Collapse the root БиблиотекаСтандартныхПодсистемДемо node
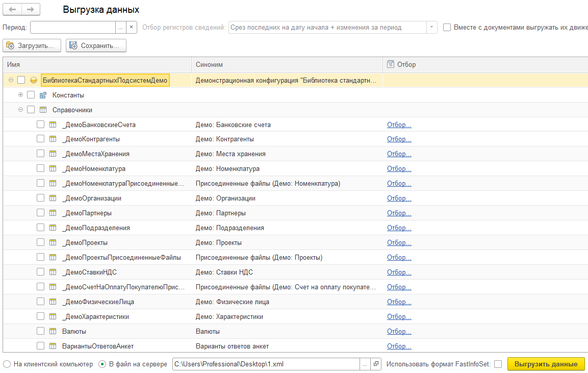 coord(11,80)
